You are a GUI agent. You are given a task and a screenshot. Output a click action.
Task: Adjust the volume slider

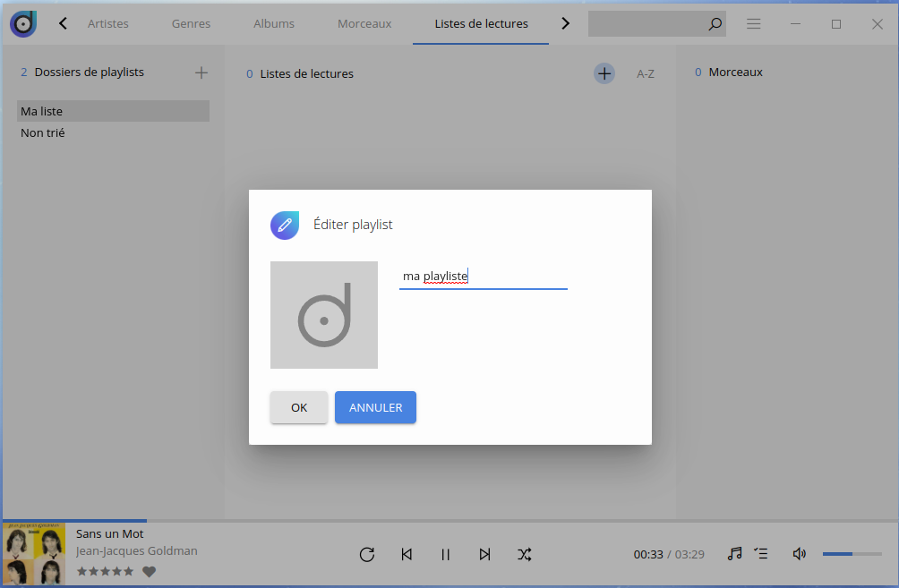click(852, 554)
